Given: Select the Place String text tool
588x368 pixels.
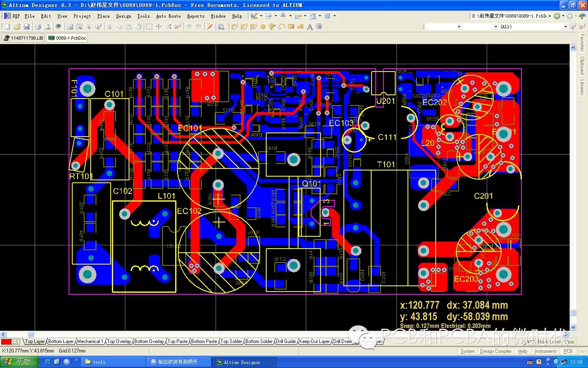Looking at the screenshot, I should (x=310, y=27).
